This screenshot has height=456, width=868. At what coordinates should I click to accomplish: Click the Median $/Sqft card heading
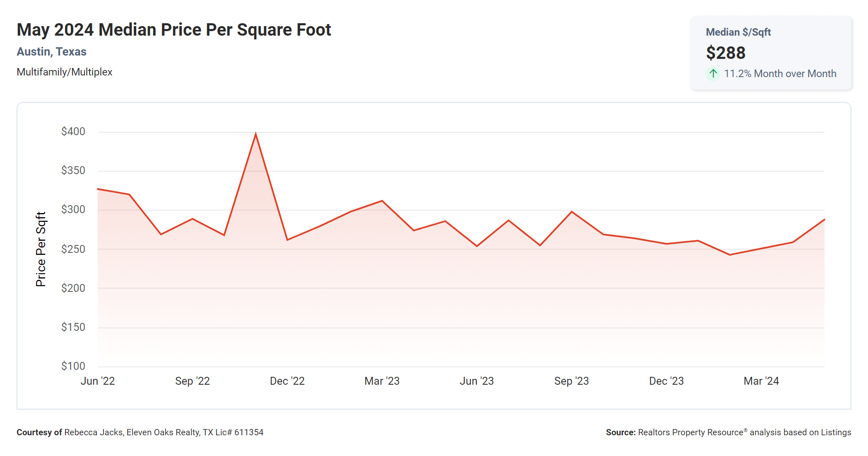point(738,32)
